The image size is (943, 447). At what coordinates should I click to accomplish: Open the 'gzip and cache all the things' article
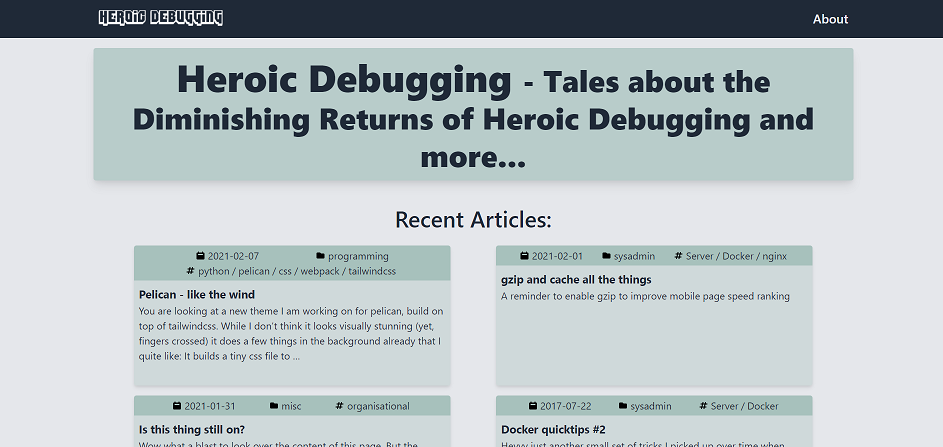click(576, 280)
